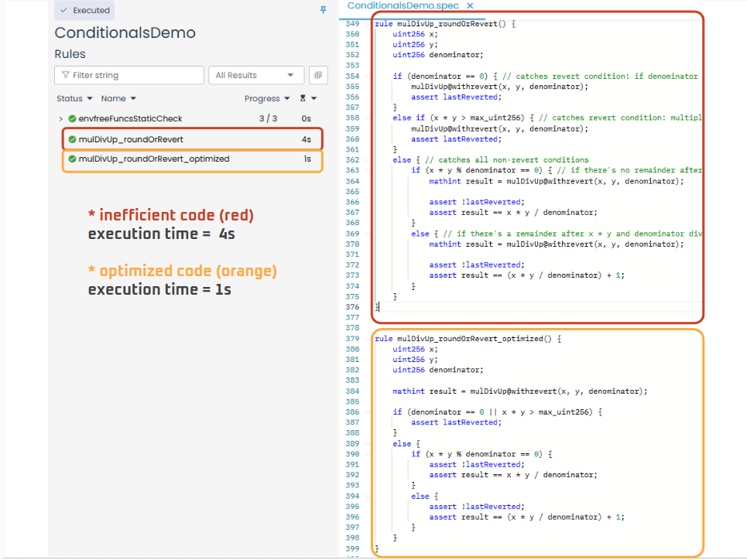This screenshot has height=560, width=747.
Task: Switch to the ConditionalsDemo.spec tab
Action: (404, 6)
